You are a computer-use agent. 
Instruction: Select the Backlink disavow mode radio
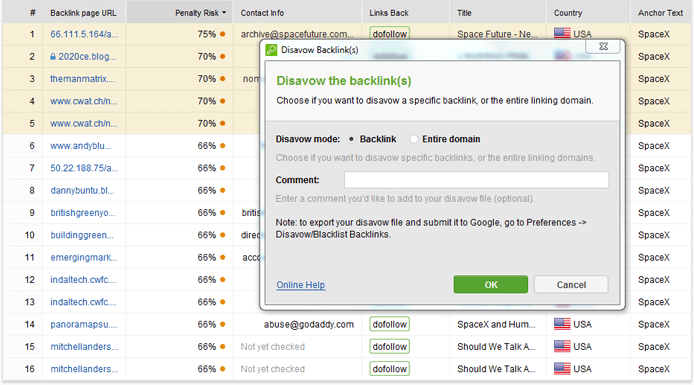tap(351, 139)
